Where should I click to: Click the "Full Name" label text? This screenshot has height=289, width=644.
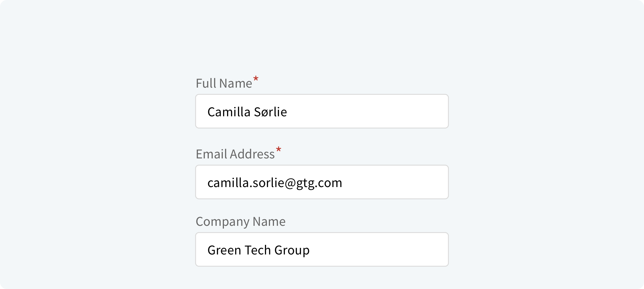(224, 83)
